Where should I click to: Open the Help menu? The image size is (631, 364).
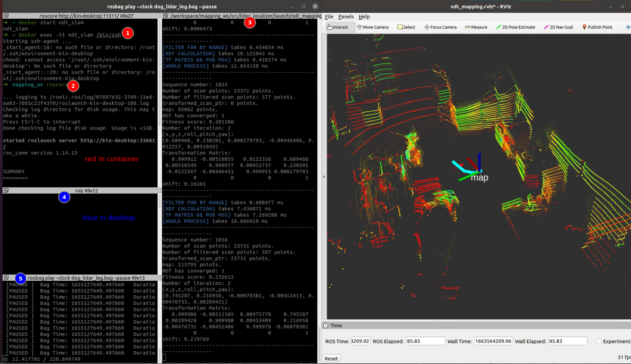[364, 17]
